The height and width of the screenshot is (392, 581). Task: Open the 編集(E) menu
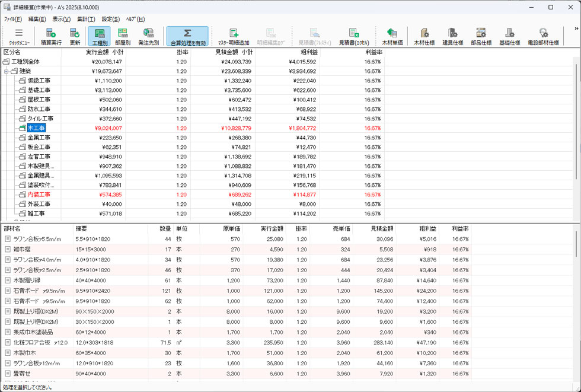click(x=37, y=19)
